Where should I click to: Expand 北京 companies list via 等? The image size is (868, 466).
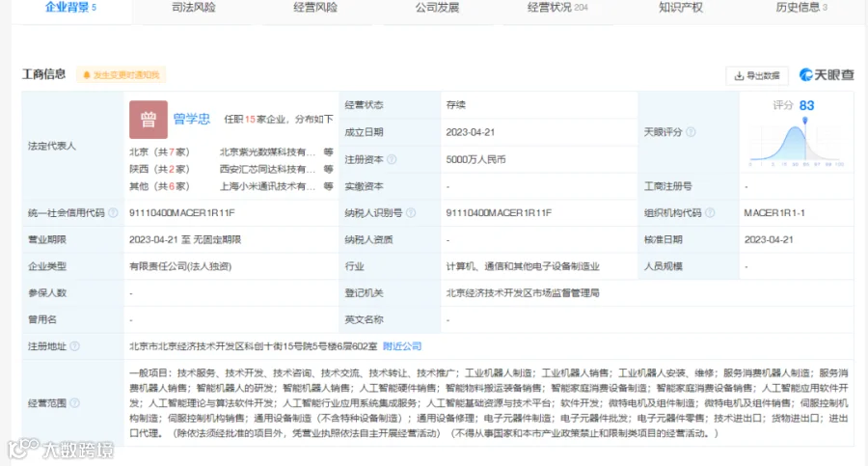(x=328, y=151)
